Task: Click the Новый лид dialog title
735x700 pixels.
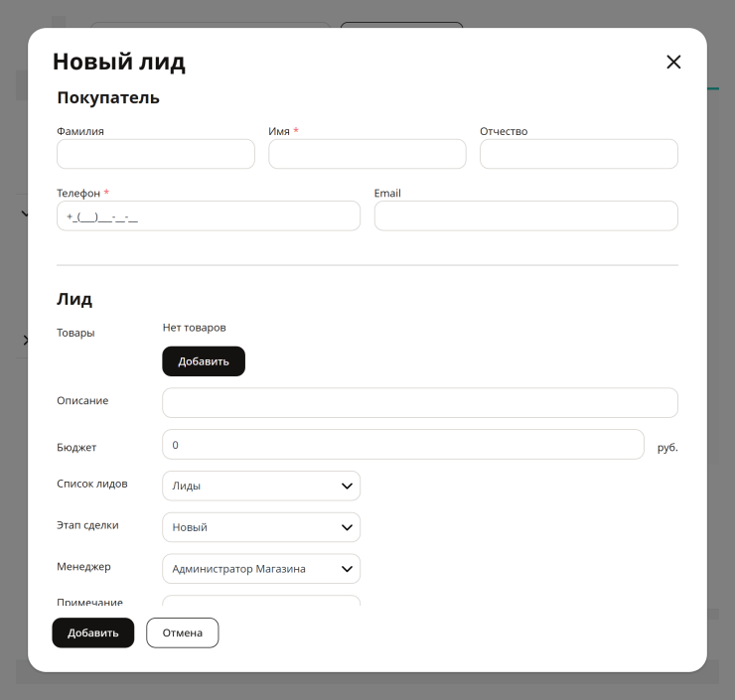Action: coord(119,62)
